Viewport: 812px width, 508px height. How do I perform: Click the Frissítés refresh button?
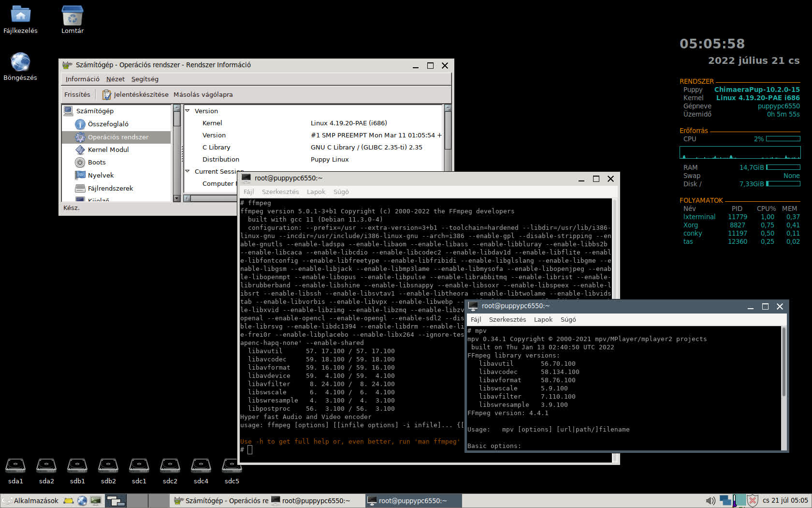click(77, 94)
